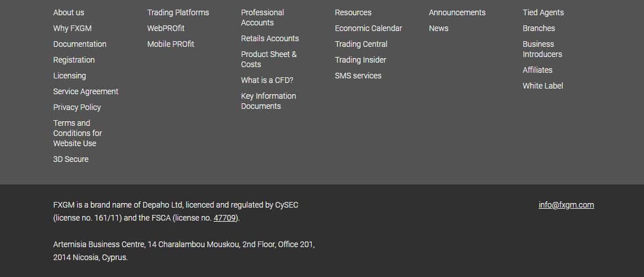Go to Trading Central
This screenshot has height=277, width=644.
point(361,44)
